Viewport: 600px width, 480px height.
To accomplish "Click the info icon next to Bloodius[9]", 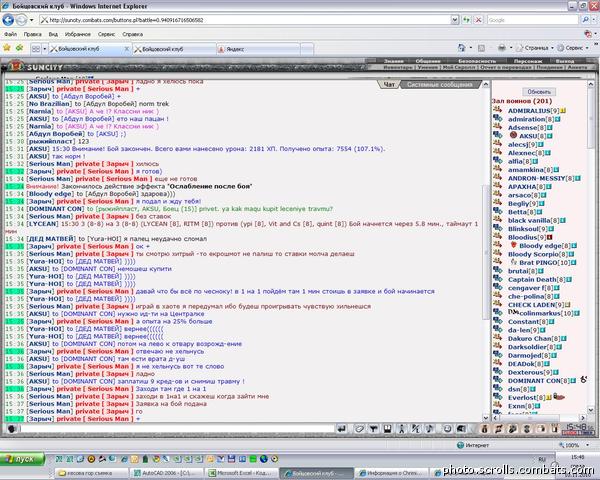I will tap(550, 237).
